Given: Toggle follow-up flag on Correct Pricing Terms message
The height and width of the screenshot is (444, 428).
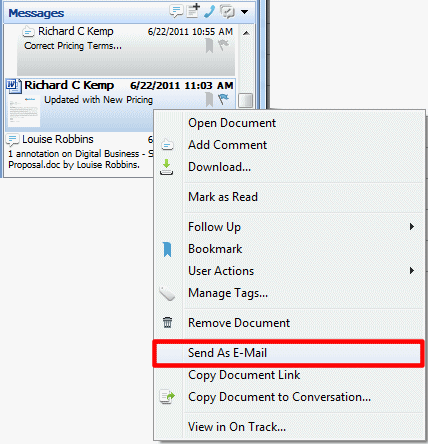Looking at the screenshot, I should [223, 44].
